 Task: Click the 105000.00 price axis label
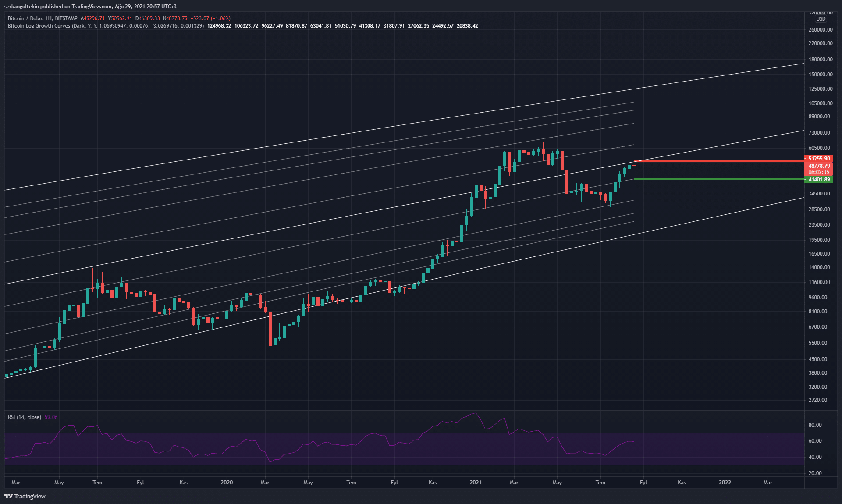(x=821, y=103)
